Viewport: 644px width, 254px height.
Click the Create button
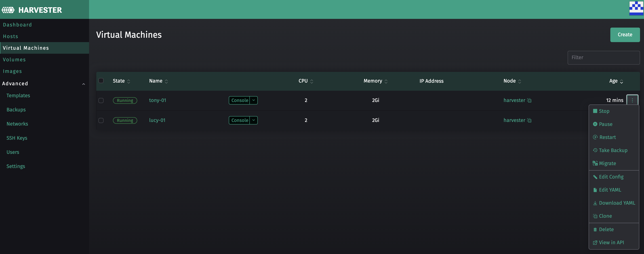coord(625,35)
